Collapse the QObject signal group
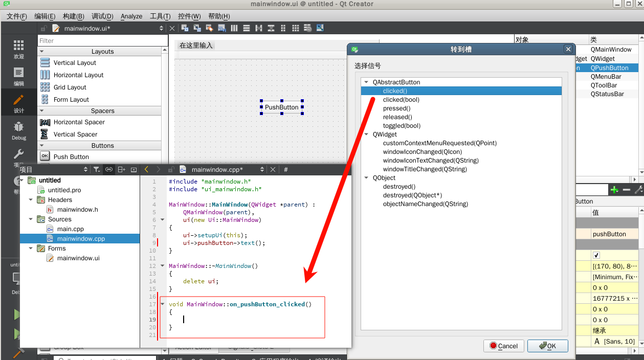The width and height of the screenshot is (644, 360). point(366,178)
